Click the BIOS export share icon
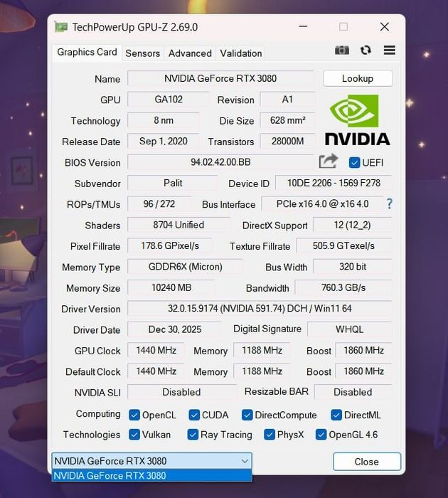 tap(329, 161)
